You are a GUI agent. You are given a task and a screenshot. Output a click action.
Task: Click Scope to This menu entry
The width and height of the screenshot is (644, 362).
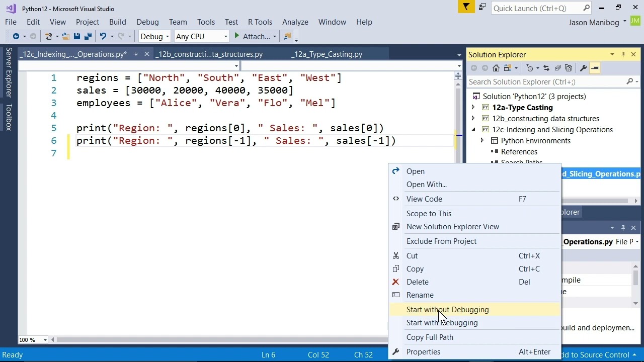pyautogui.click(x=475, y=214)
